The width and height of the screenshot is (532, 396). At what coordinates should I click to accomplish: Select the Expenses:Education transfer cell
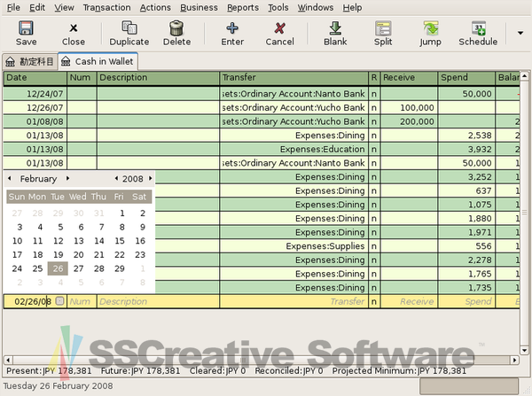(x=293, y=149)
